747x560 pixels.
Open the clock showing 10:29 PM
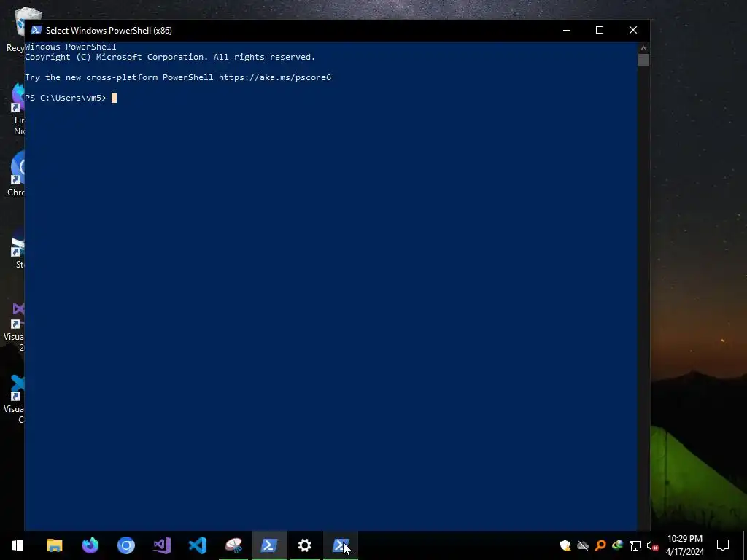[684, 545]
